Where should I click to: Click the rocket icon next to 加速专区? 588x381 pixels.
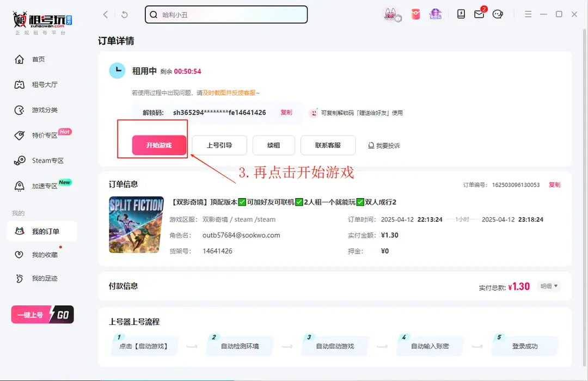[19, 186]
